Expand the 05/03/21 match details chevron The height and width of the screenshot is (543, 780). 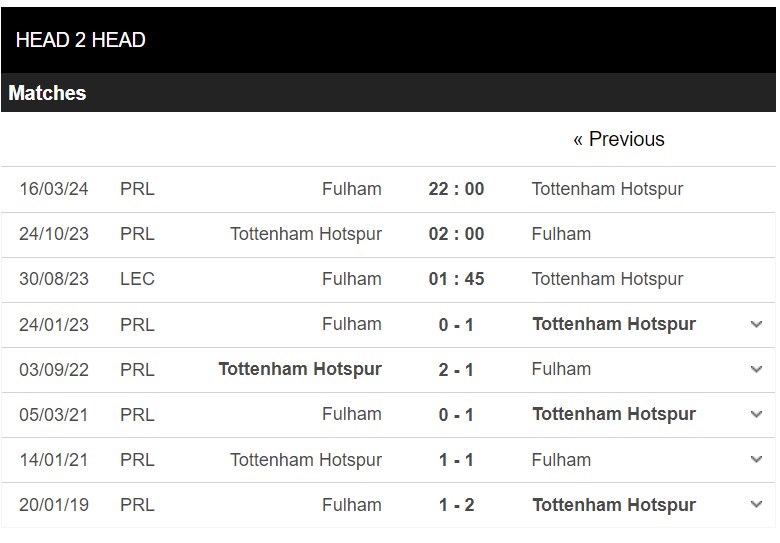[756, 415]
